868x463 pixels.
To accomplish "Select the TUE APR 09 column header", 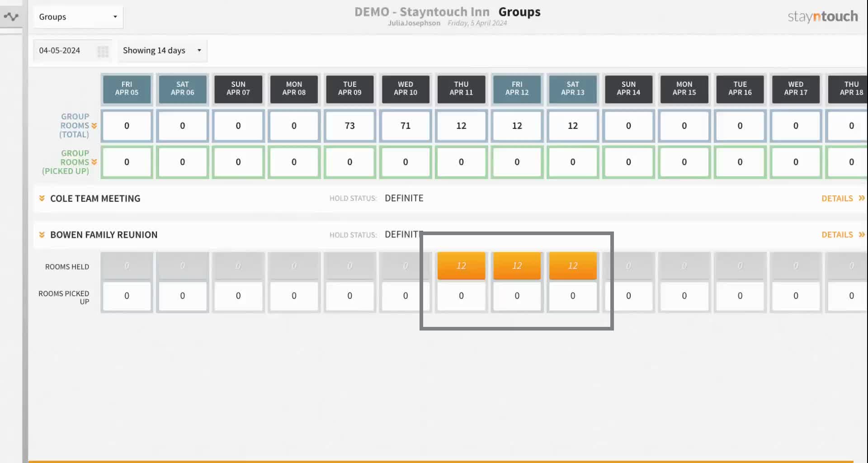I will [x=350, y=89].
